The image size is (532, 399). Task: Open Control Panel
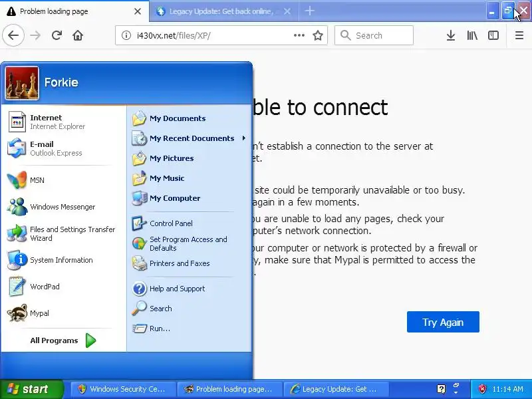(x=190, y=223)
